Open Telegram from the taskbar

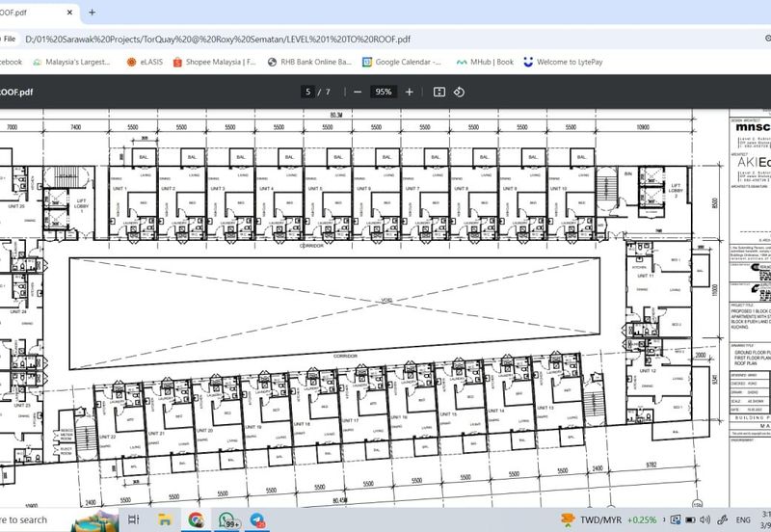pos(258,519)
